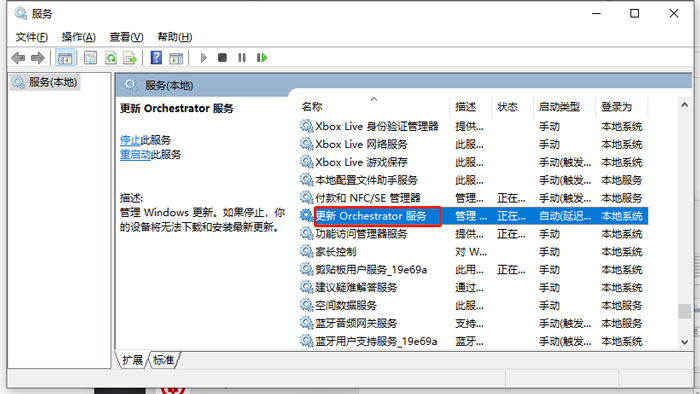700x394 pixels.
Task: Select the 本地配置文件助手服务 service name
Action: point(366,180)
